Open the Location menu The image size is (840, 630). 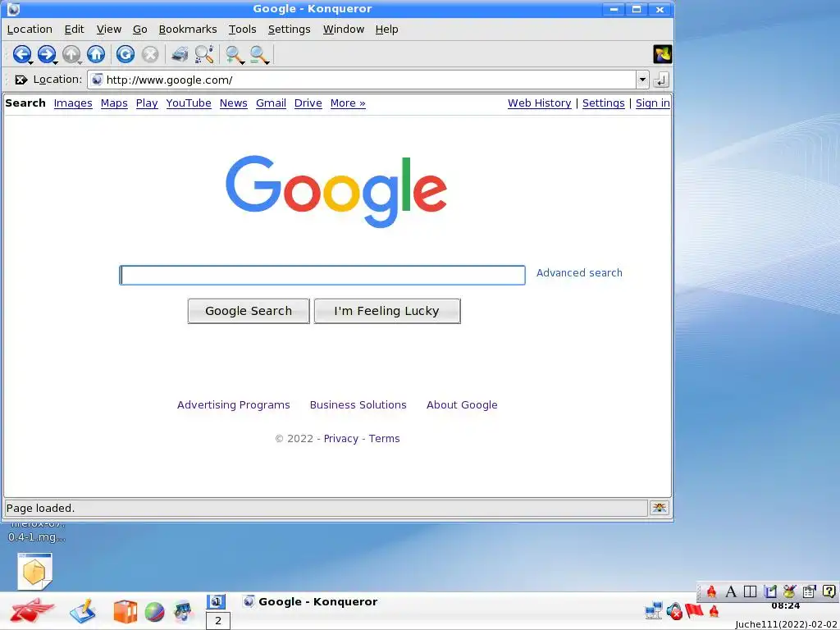30,29
